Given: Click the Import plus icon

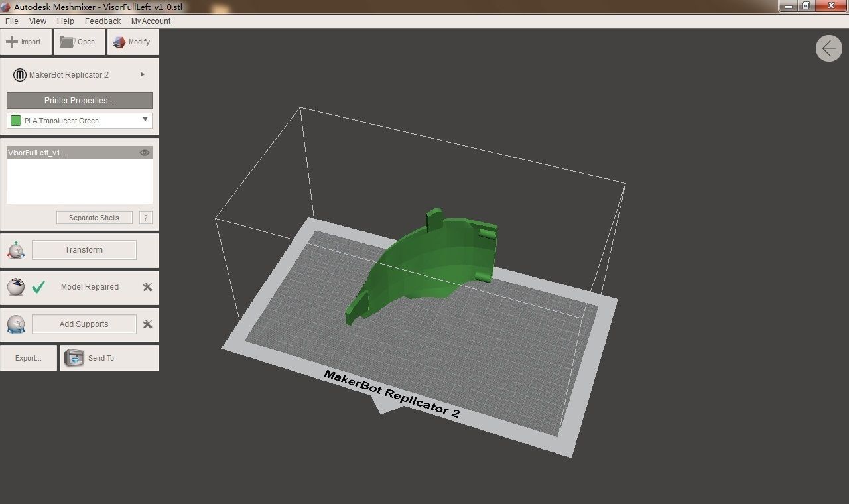Looking at the screenshot, I should [x=11, y=42].
